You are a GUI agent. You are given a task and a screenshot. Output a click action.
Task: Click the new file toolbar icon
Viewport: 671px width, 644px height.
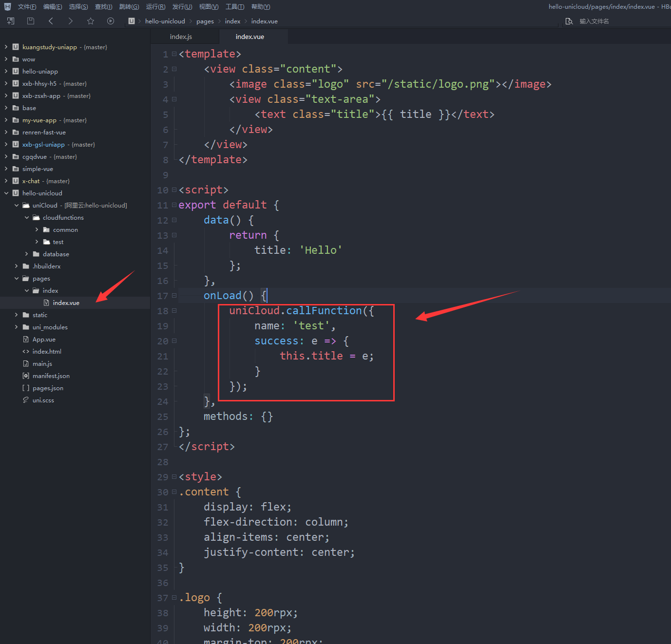coord(11,21)
